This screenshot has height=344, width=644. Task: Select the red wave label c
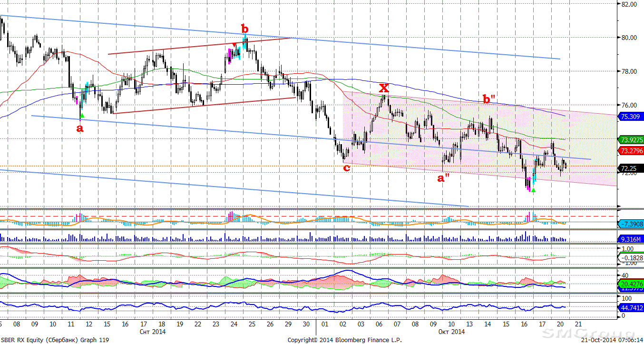(347, 167)
